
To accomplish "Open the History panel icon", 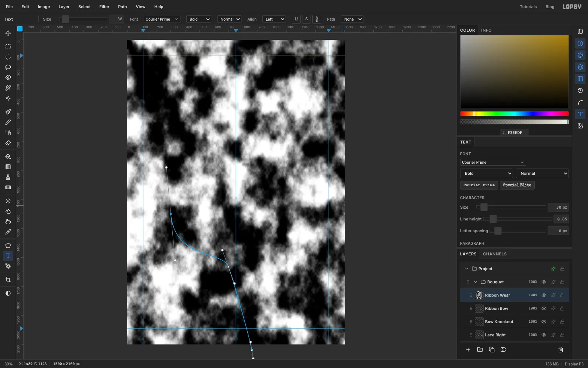I will point(580,91).
